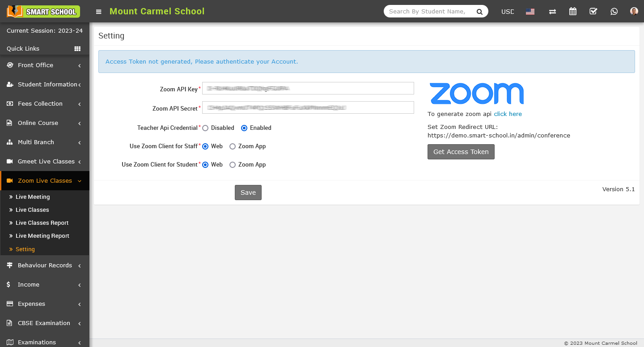This screenshot has height=347, width=644.
Task: Choose Zoom App for Staff client
Action: tap(233, 146)
